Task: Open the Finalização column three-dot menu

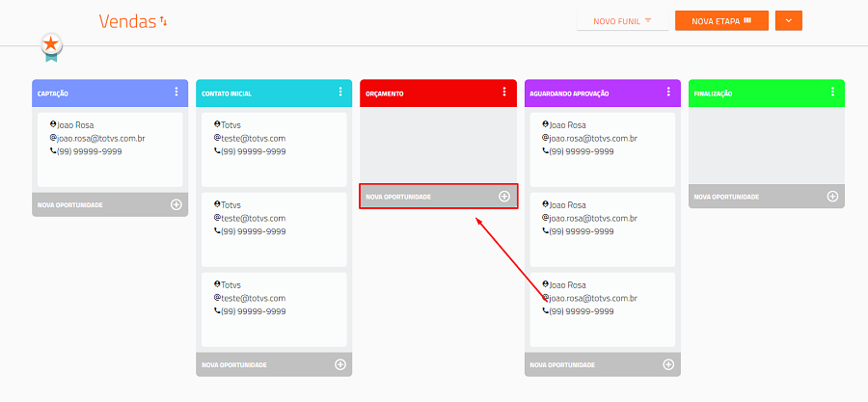Action: click(x=832, y=92)
